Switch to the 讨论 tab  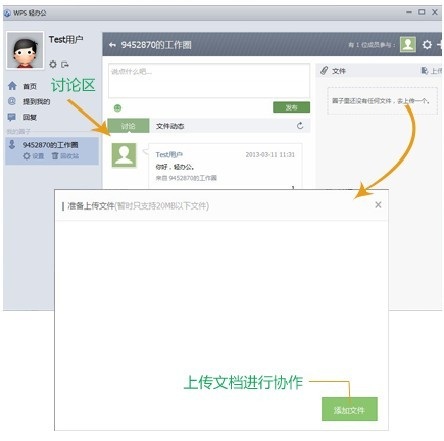(128, 126)
